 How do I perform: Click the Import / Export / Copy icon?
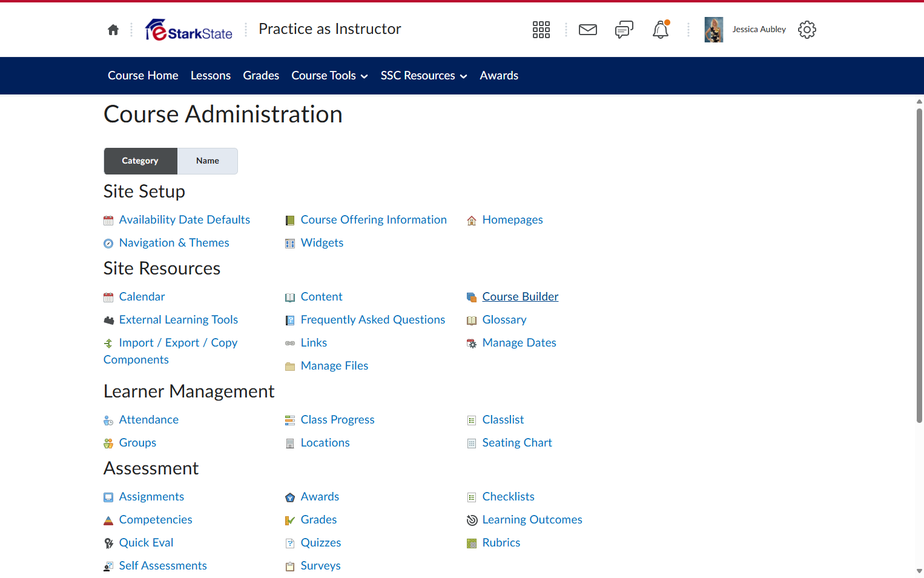click(108, 344)
